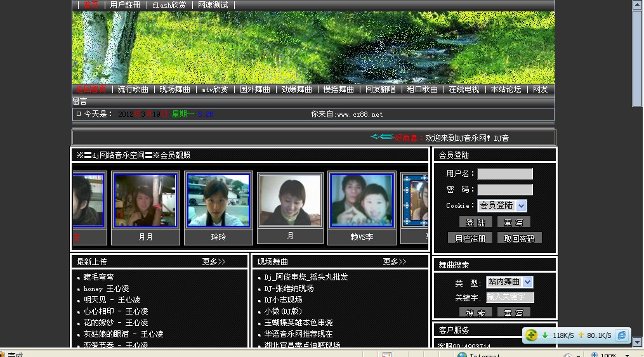Click the 用户注册 button
This screenshot has height=357, width=644.
470,238
